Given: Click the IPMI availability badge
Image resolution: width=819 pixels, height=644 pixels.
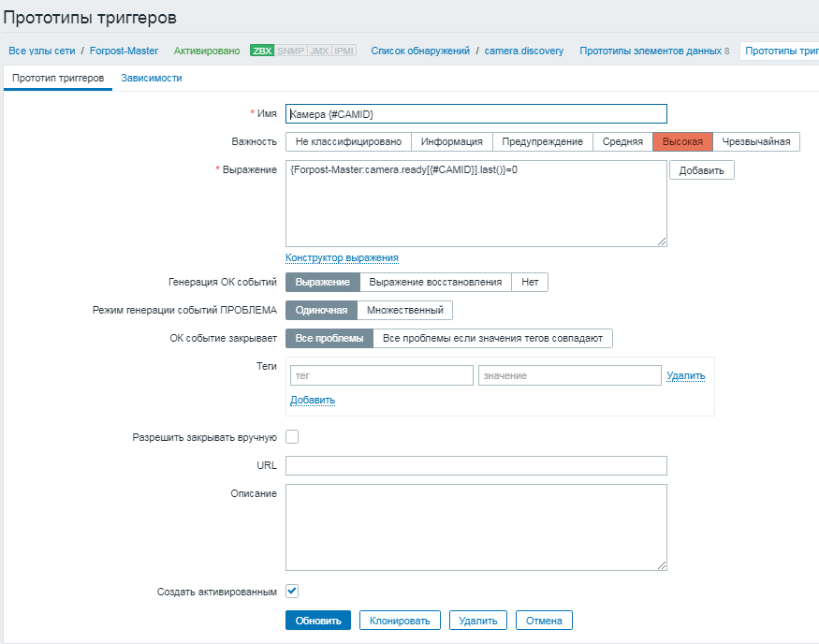Looking at the screenshot, I should [x=344, y=51].
